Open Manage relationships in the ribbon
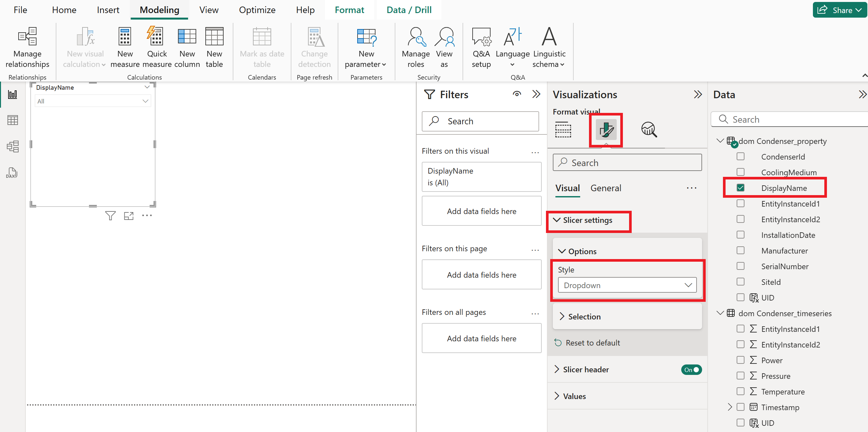This screenshot has height=432, width=868. point(27,47)
